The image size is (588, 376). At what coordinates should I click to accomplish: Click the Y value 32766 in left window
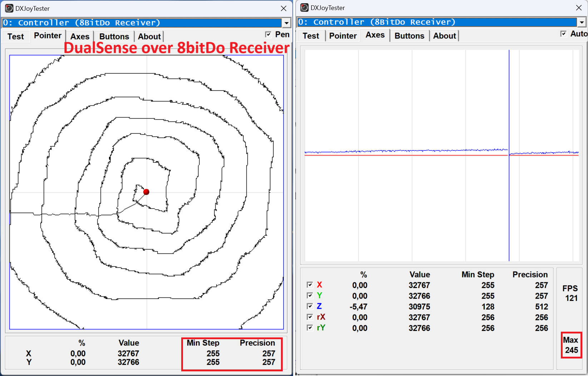pyautogui.click(x=128, y=362)
